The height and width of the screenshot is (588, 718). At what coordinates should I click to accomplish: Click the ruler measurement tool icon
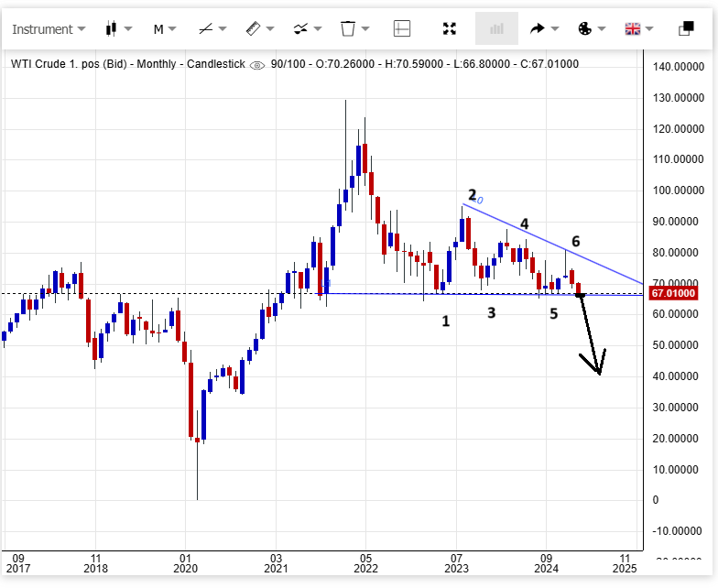coord(254,28)
